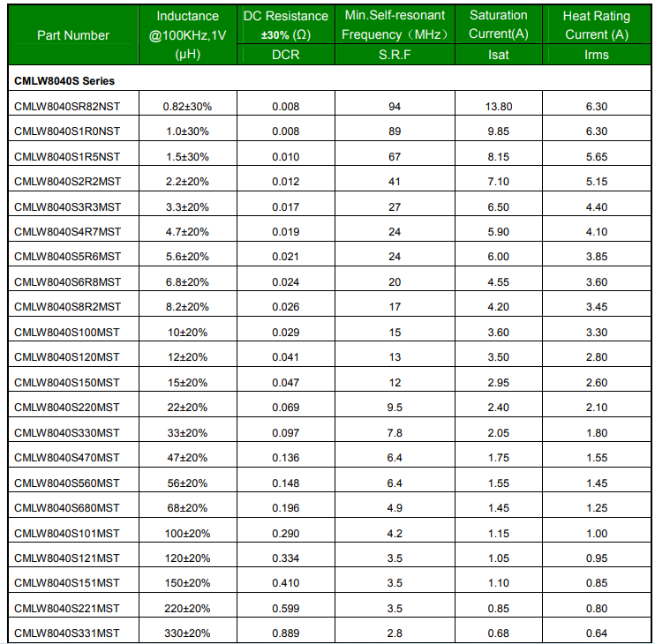Select part number CMLW8040S8R2MST

pyautogui.click(x=68, y=307)
